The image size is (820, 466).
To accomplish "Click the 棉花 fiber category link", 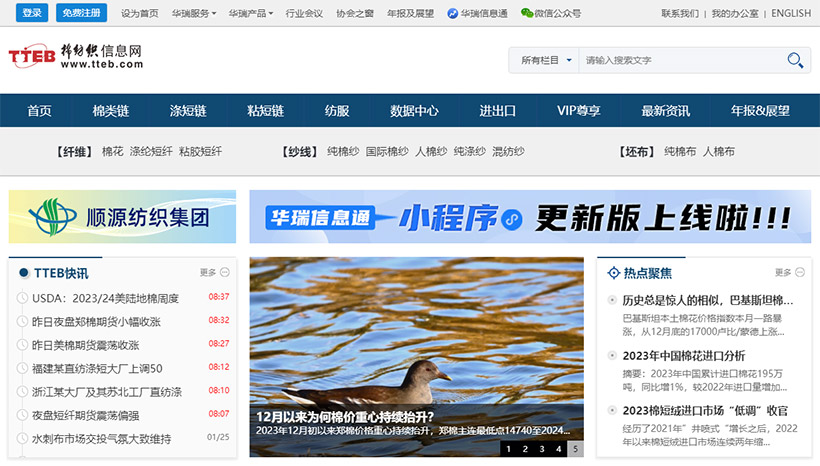I will 113,152.
